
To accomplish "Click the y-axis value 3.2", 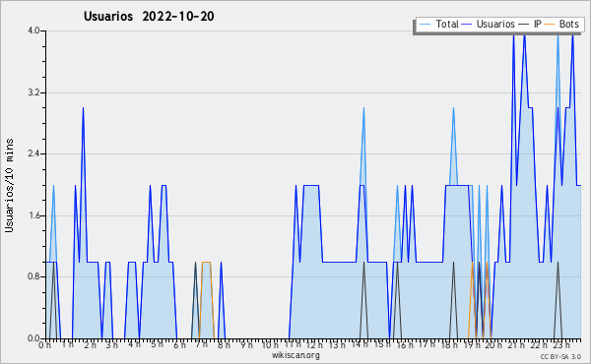I will (33, 92).
